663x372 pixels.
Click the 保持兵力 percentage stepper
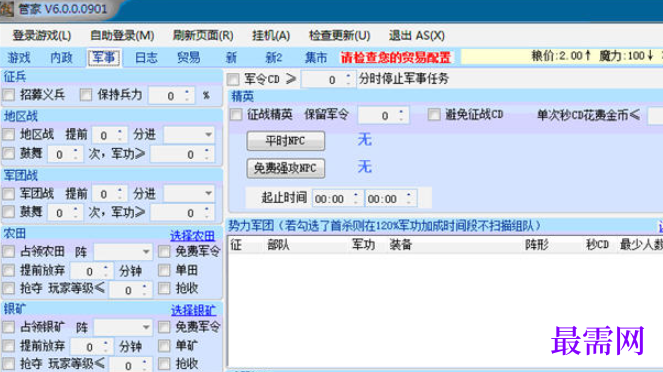(x=172, y=96)
